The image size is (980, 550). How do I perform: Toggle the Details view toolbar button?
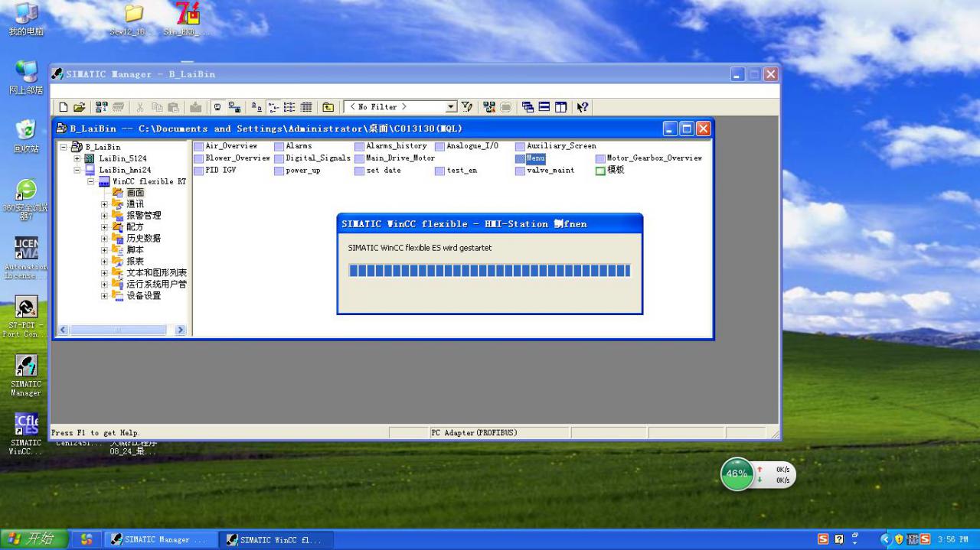[306, 107]
